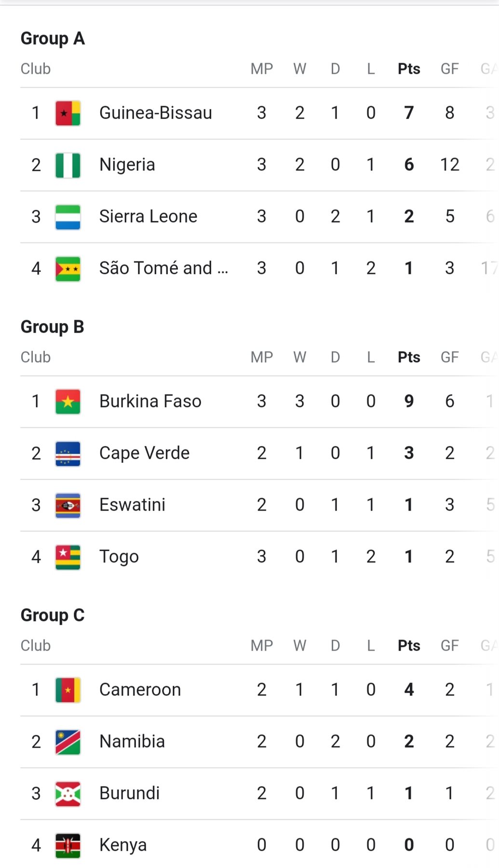Click the Namibia flag icon
The height and width of the screenshot is (868, 499).
[x=67, y=742]
